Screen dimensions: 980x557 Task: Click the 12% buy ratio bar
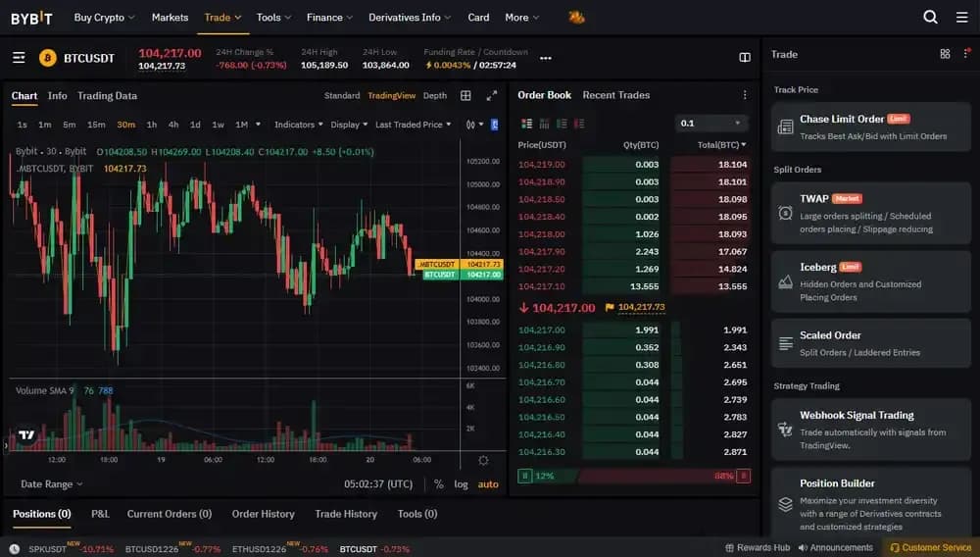(547, 476)
